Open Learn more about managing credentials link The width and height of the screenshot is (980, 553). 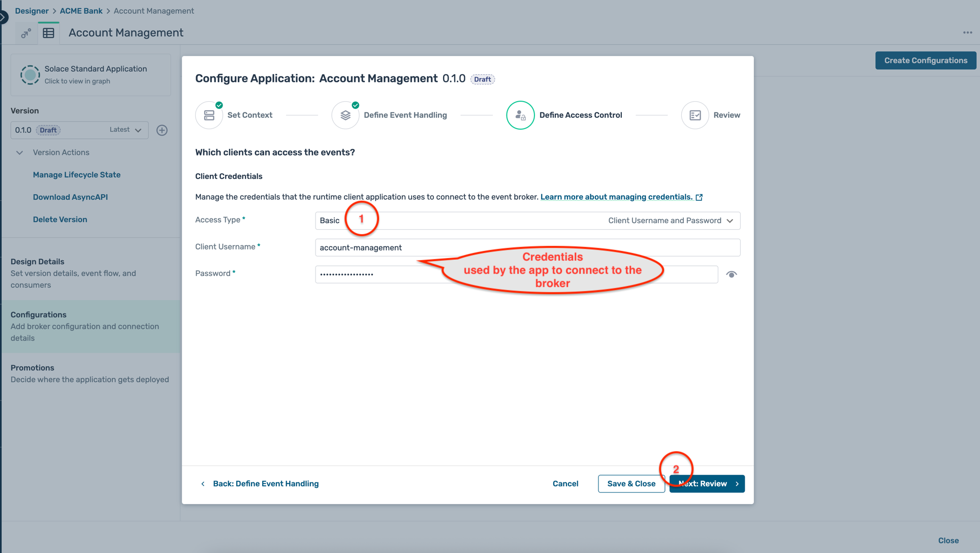coord(616,197)
